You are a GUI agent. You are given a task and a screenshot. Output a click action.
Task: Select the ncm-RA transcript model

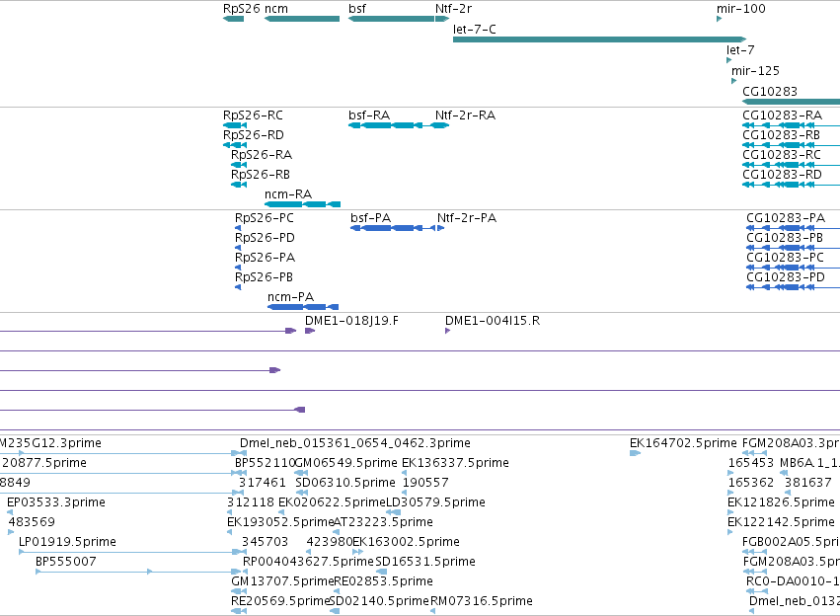point(302,204)
